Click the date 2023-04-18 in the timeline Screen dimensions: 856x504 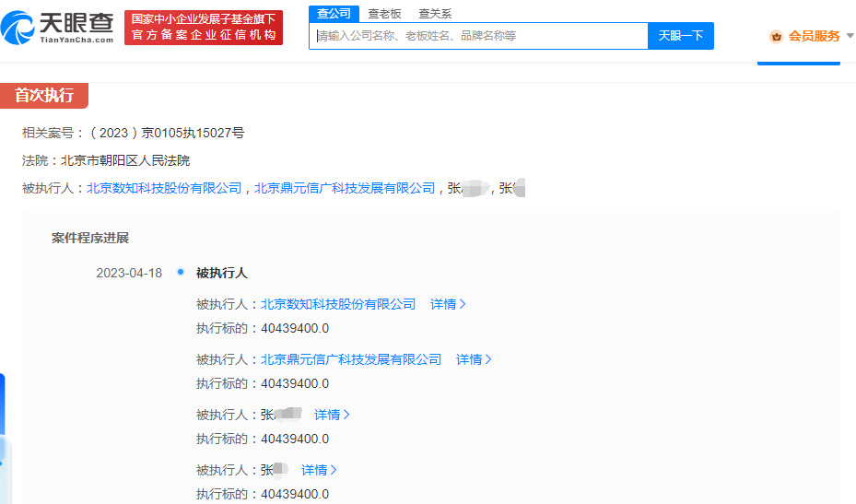coord(129,273)
